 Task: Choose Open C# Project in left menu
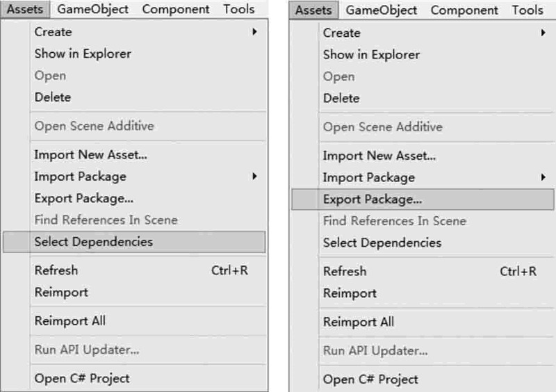point(82,379)
